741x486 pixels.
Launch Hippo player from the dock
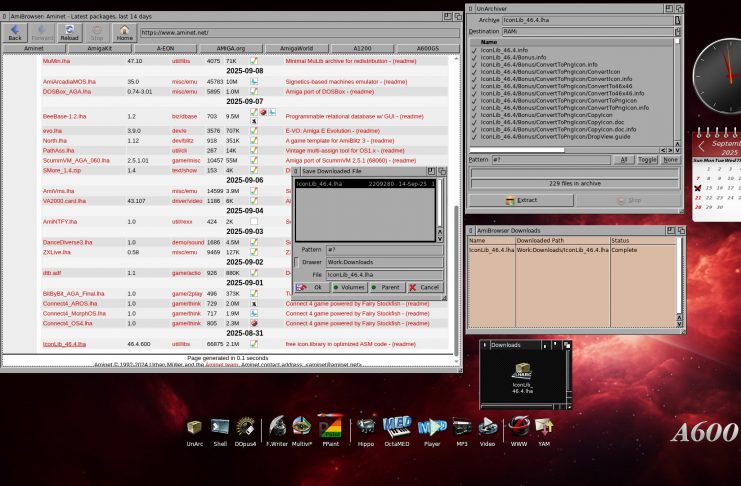365,427
